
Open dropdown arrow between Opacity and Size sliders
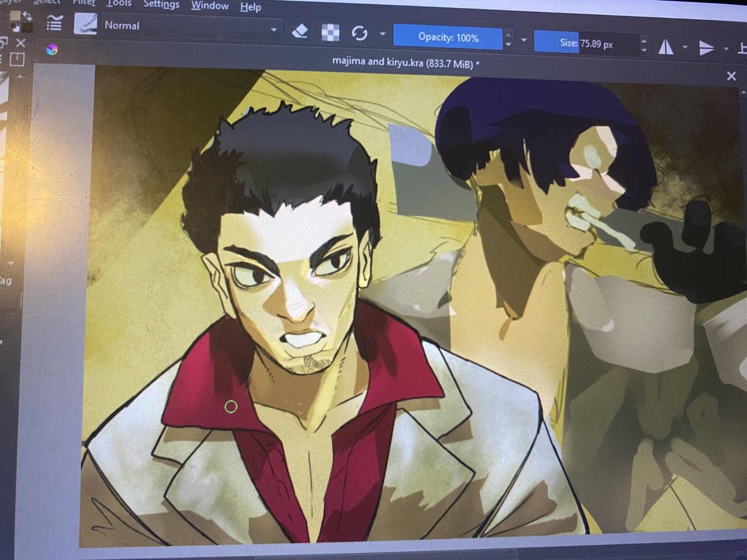pyautogui.click(x=524, y=40)
